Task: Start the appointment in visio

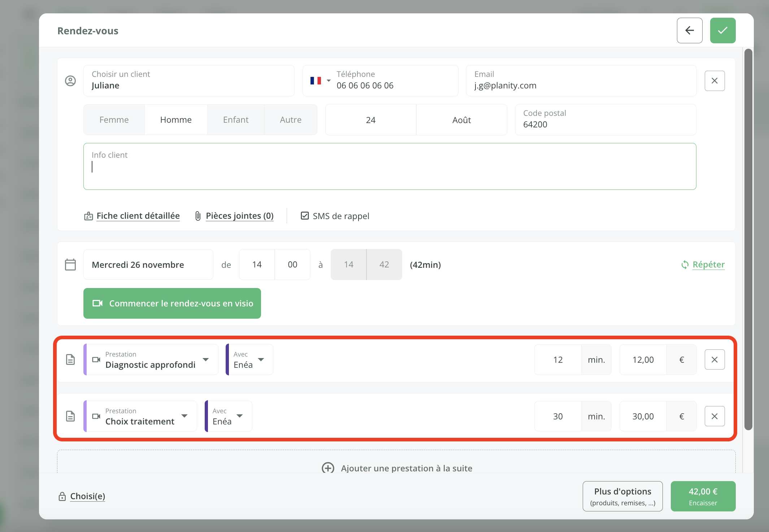Action: [x=172, y=303]
